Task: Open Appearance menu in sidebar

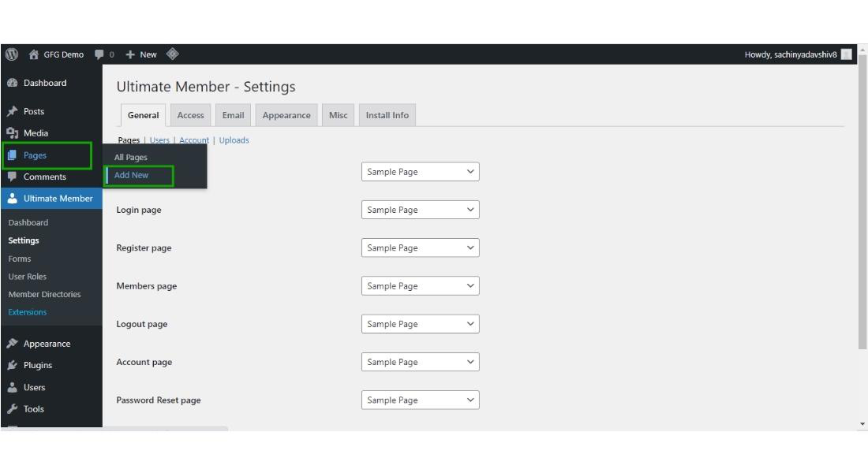Action: pyautogui.click(x=47, y=344)
